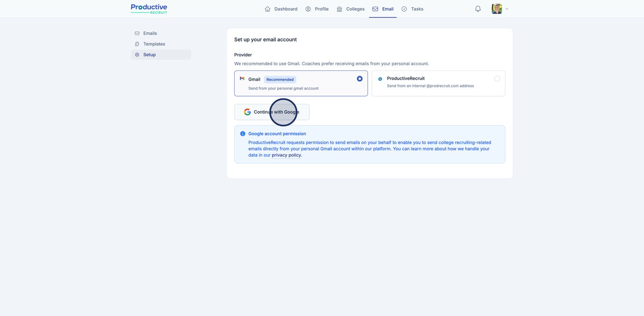The image size is (644, 316).
Task: Switch to the Email tab
Action: 383,9
